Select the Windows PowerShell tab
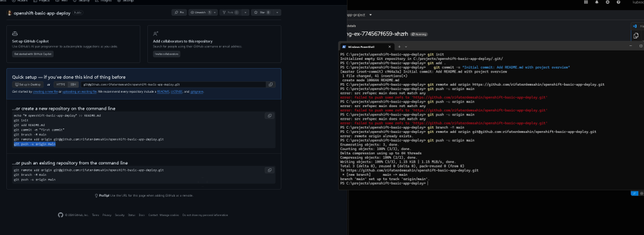 [366, 47]
